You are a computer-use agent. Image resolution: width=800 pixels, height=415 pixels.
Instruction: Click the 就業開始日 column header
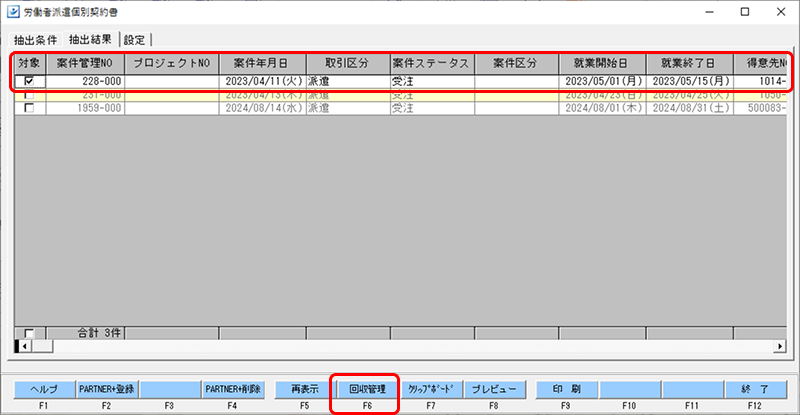pyautogui.click(x=603, y=63)
